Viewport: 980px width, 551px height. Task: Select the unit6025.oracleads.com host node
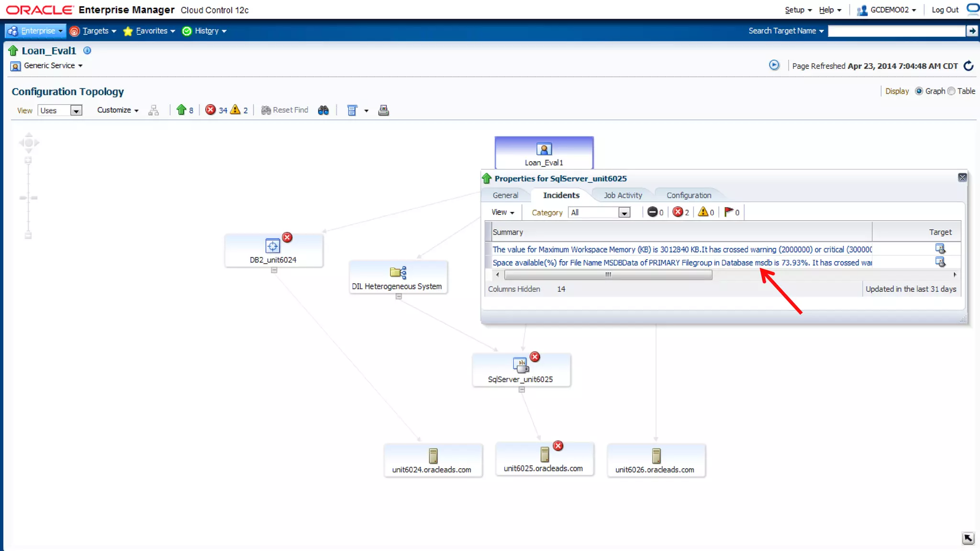(545, 459)
